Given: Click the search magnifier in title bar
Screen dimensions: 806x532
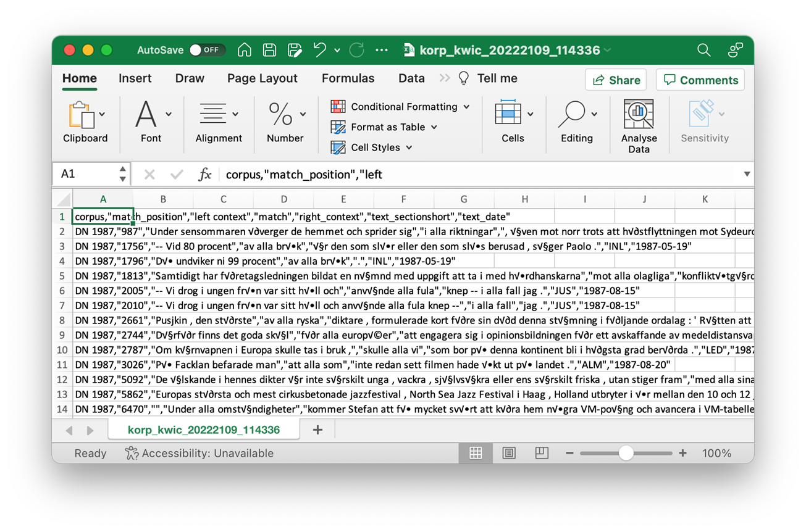Looking at the screenshot, I should pos(703,50).
